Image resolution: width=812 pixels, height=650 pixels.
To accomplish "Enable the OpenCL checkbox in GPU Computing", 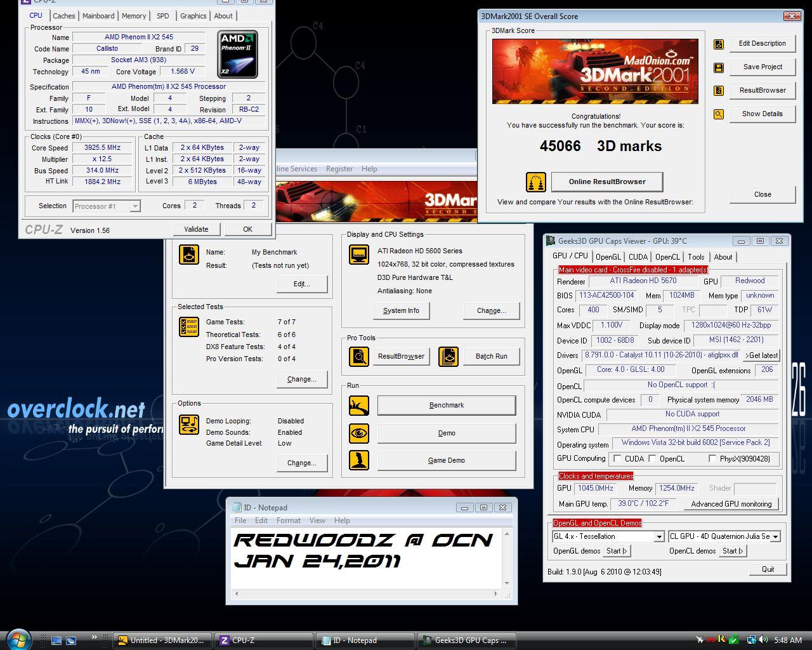I will [x=652, y=458].
